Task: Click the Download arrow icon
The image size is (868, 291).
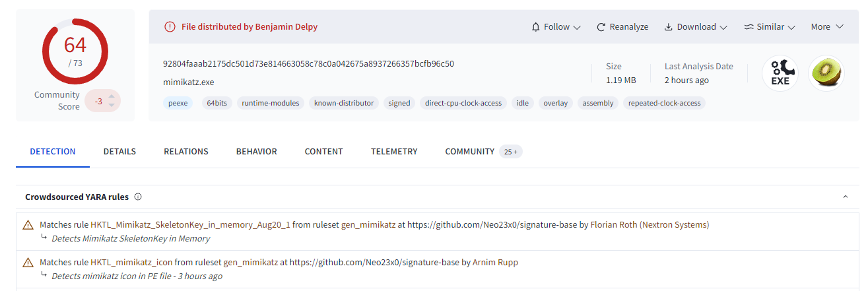Action: pyautogui.click(x=668, y=27)
